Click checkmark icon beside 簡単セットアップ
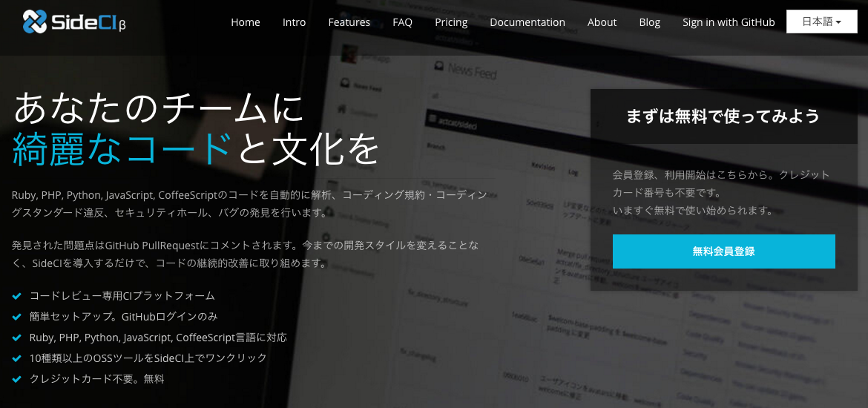This screenshot has width=868, height=408. 16,317
